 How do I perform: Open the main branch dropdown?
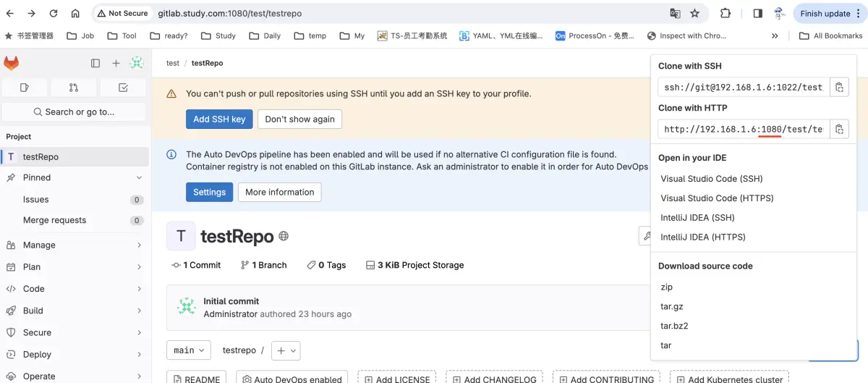189,350
